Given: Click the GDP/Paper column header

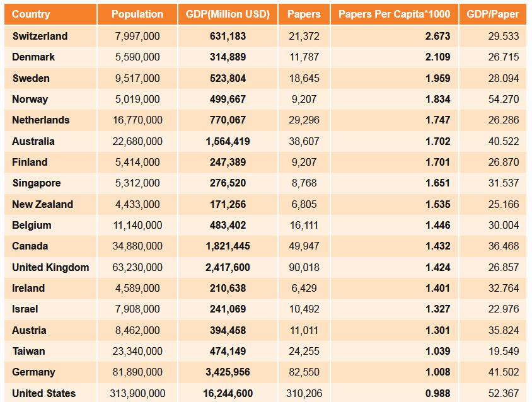Looking at the screenshot, I should click(x=493, y=14).
